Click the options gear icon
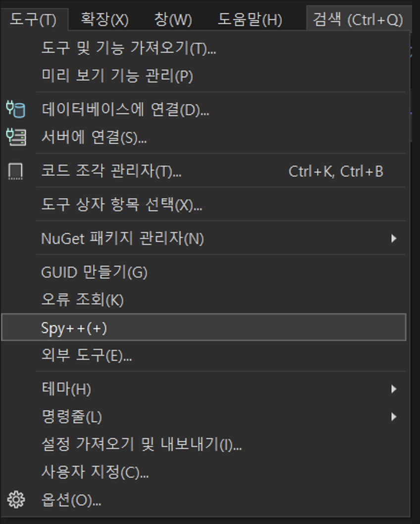This screenshot has height=524, width=420. tap(16, 500)
